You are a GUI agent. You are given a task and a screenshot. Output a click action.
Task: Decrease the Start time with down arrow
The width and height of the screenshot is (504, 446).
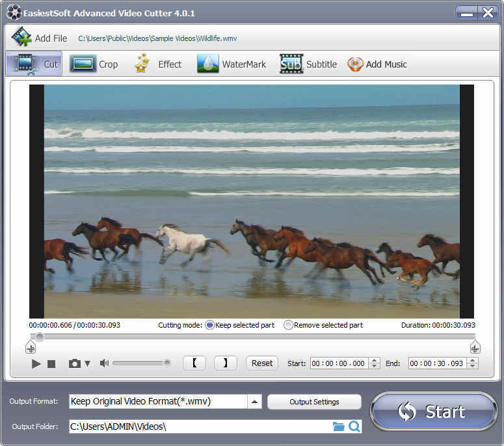click(374, 366)
